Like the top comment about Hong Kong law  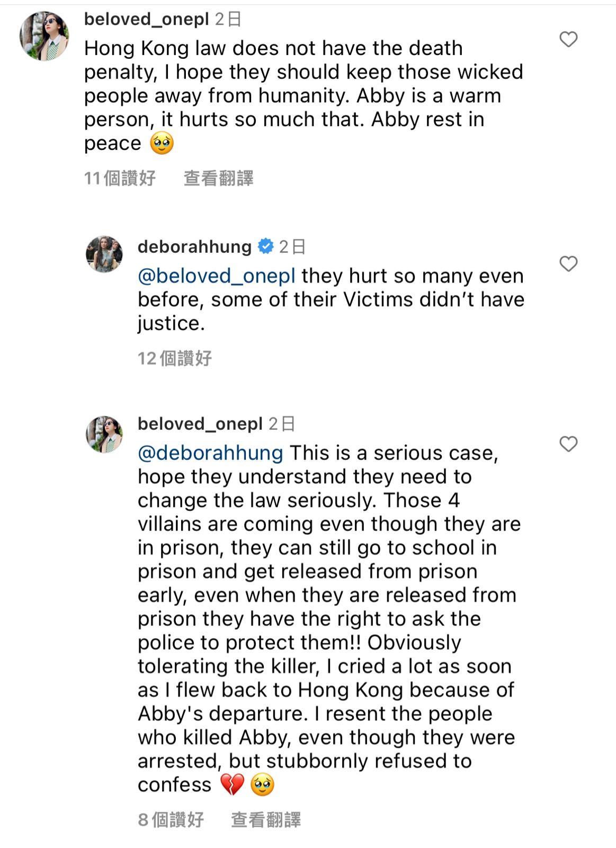pos(568,39)
